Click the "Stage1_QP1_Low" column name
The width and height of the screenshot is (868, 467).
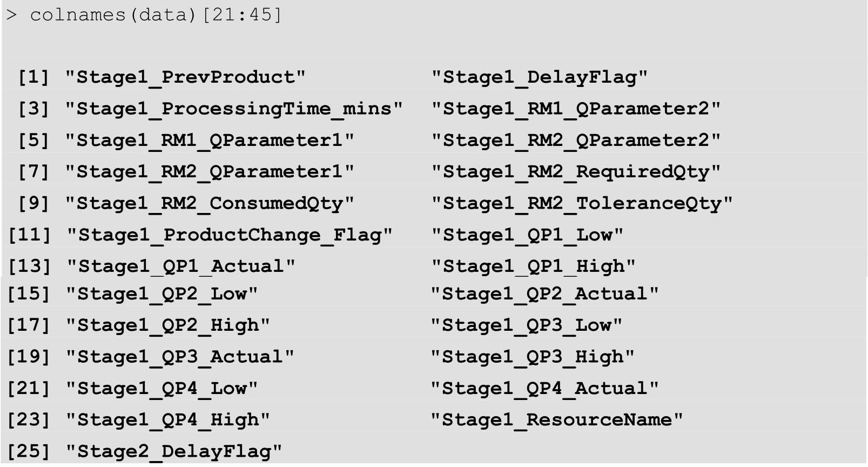point(527,235)
